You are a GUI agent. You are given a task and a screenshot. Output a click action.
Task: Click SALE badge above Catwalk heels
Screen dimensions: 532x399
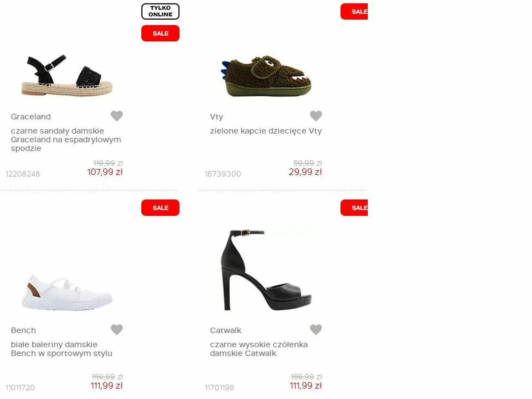354,208
